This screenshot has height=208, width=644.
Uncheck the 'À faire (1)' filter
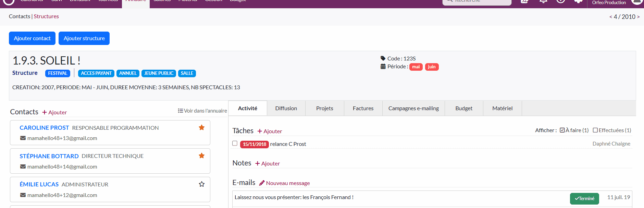[x=562, y=130]
